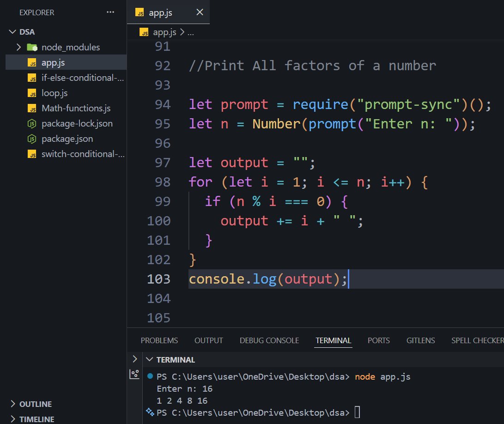This screenshot has width=504, height=424.
Task: Click line number 98 in gutter
Action: point(163,182)
